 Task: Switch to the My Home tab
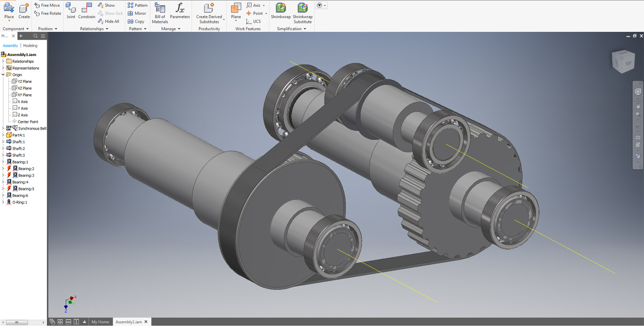point(100,322)
